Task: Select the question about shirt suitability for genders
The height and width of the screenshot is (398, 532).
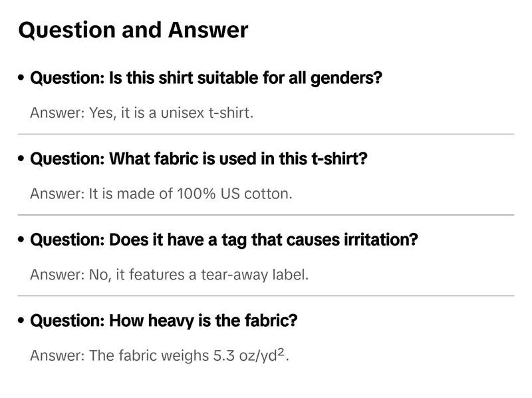Action: [206, 78]
